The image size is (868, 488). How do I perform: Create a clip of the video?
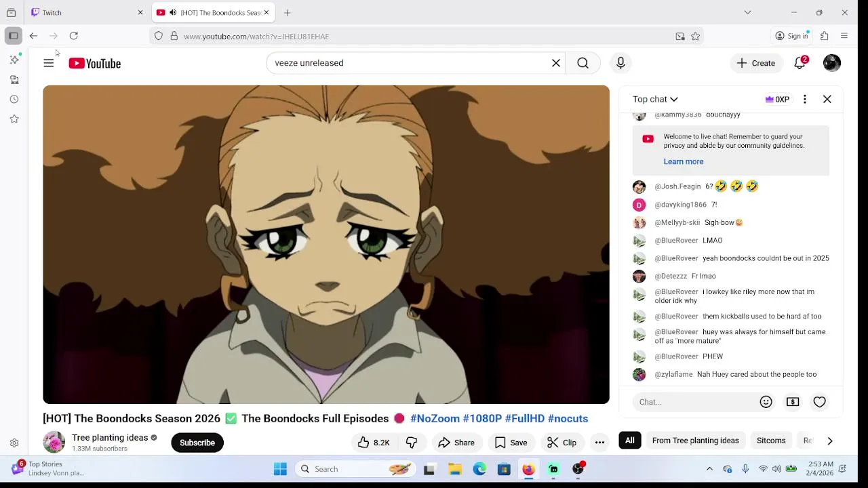point(562,443)
